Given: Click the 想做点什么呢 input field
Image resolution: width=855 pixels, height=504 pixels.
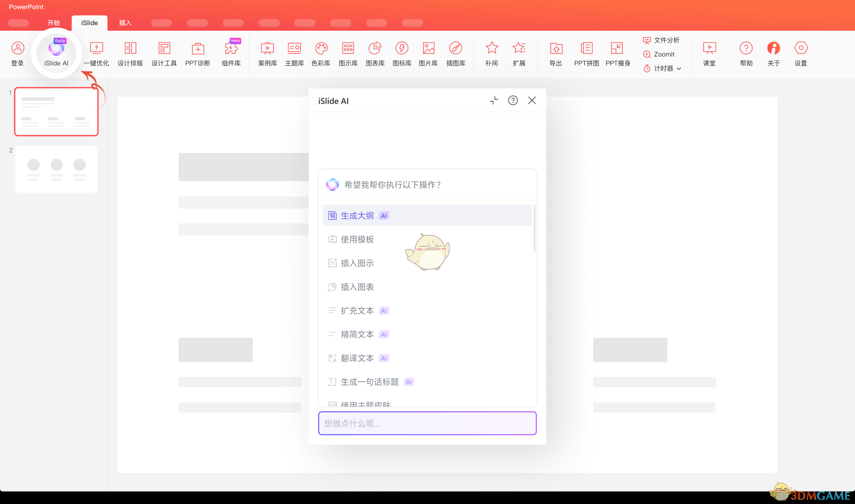Looking at the screenshot, I should tap(427, 423).
